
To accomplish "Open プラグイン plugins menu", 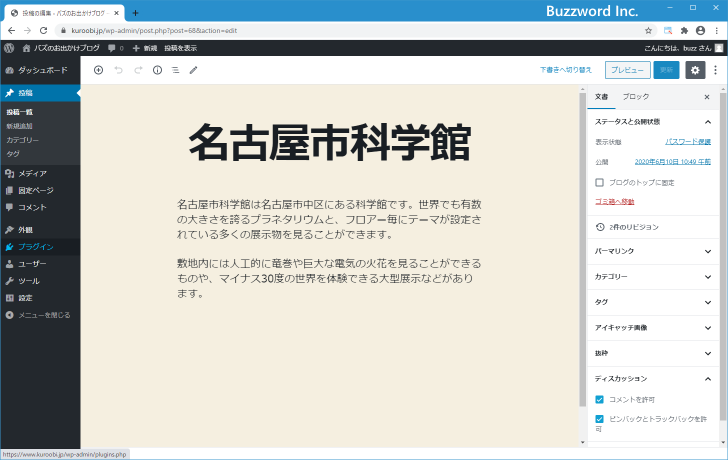I will pyautogui.click(x=40, y=247).
